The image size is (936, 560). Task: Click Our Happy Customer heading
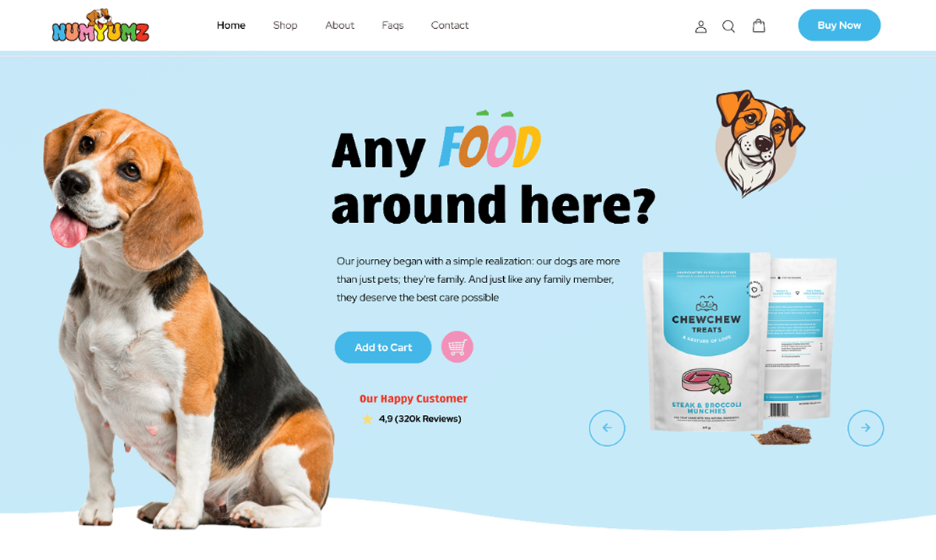413,399
